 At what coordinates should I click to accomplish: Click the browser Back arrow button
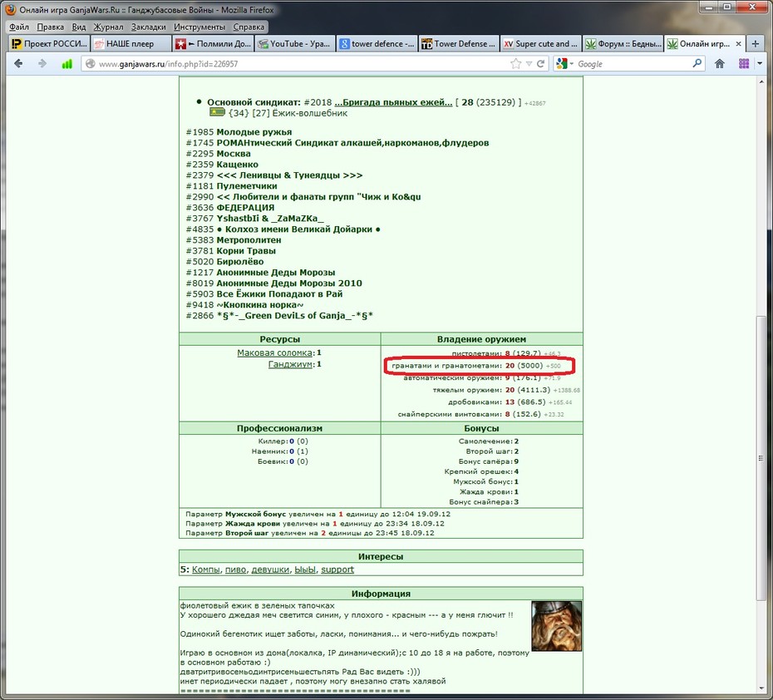[x=18, y=63]
